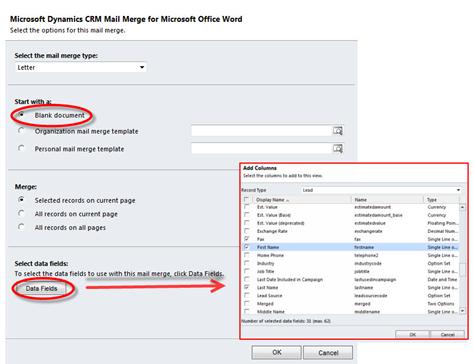Check the Exchange Rate checkbox
474x364 pixels.
[x=247, y=231]
